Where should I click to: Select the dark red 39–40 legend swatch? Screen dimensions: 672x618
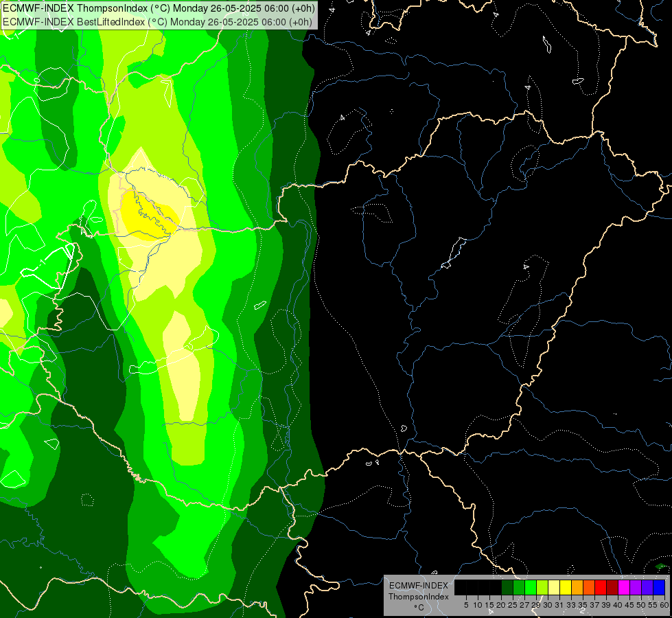612,587
